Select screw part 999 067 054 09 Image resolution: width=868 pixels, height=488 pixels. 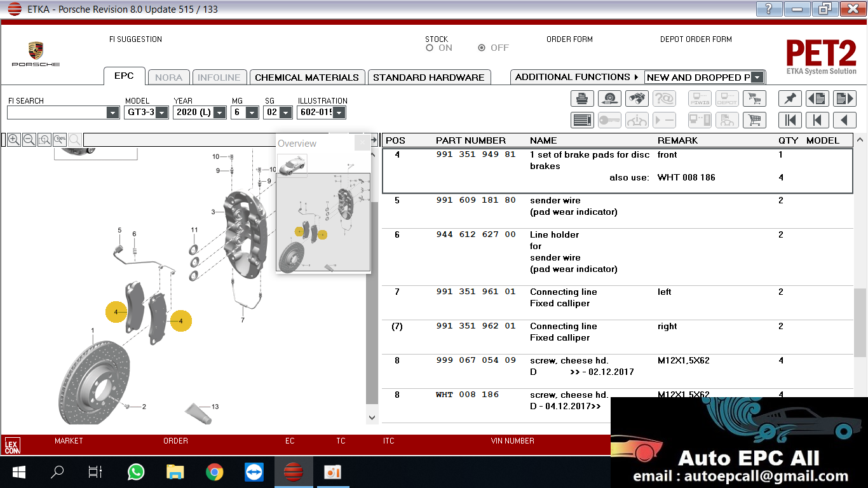coord(476,360)
